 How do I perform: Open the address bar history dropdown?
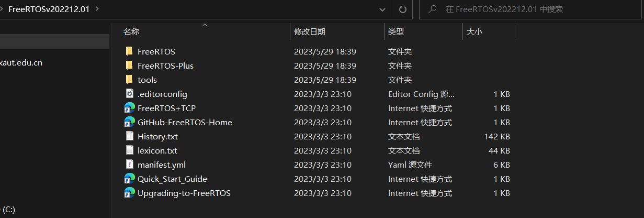[383, 9]
